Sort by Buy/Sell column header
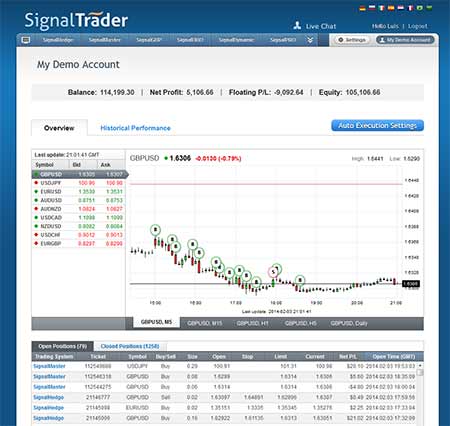The height and width of the screenshot is (426, 450). (x=166, y=357)
